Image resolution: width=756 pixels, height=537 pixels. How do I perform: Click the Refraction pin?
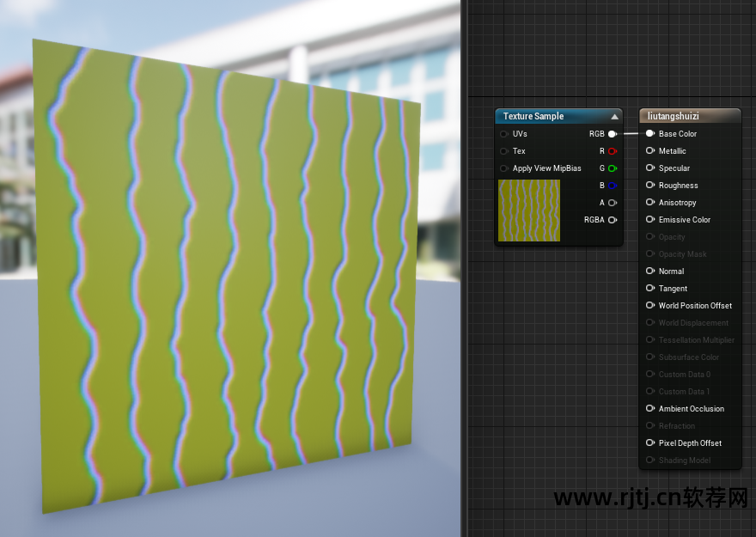click(650, 425)
